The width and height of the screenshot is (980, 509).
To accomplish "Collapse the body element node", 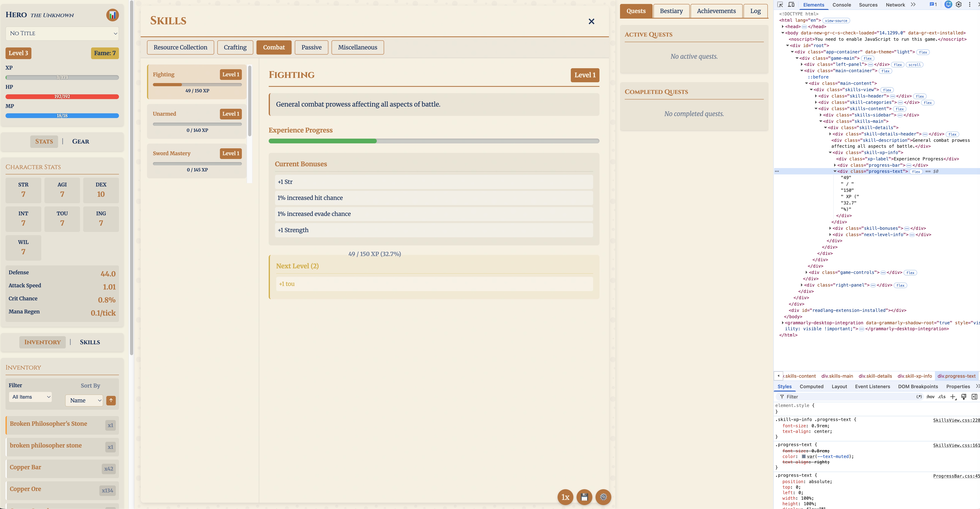I will pyautogui.click(x=783, y=33).
